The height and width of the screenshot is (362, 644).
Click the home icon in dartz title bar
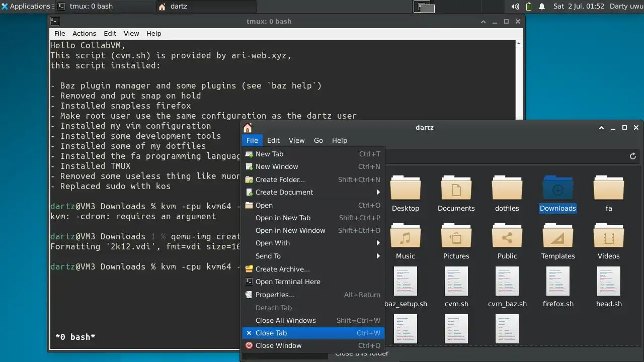[247, 128]
